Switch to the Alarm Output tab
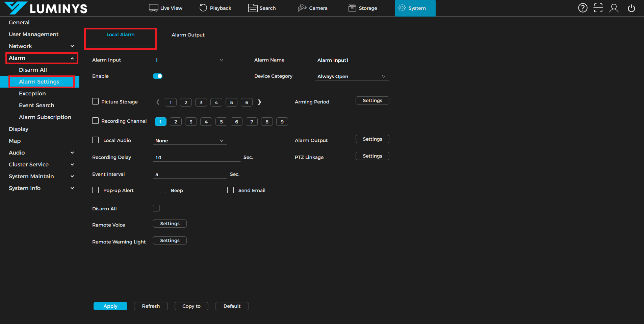Image resolution: width=644 pixels, height=324 pixels. (188, 35)
